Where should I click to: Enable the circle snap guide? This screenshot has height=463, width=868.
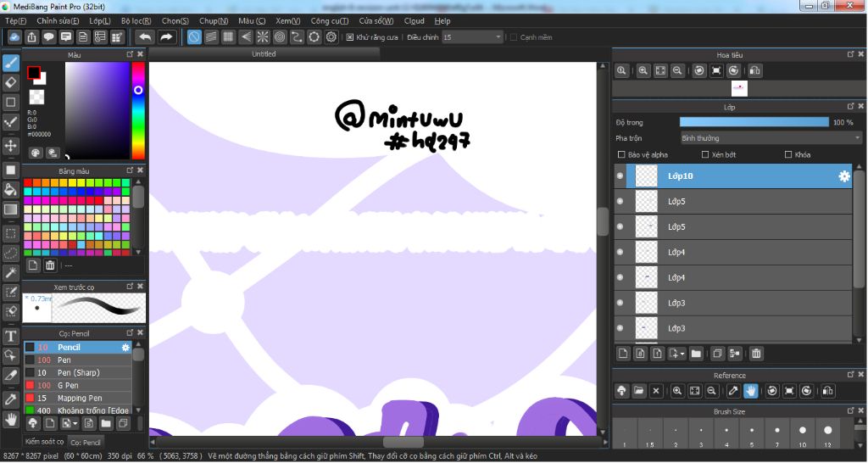pos(280,37)
